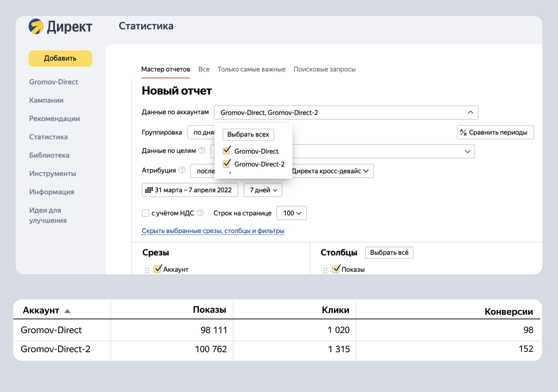The width and height of the screenshot is (558, 392).
Task: Open Кампании in the left sidebar
Action: [46, 100]
